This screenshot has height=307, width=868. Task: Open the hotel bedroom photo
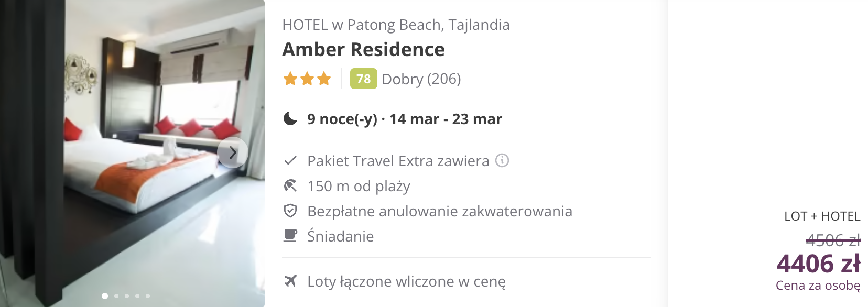click(133, 153)
